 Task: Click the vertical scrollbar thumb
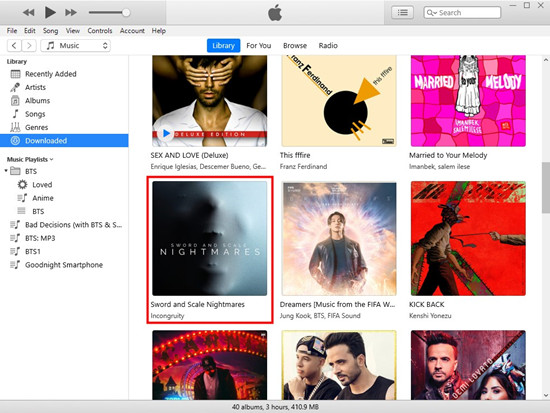pos(545,188)
